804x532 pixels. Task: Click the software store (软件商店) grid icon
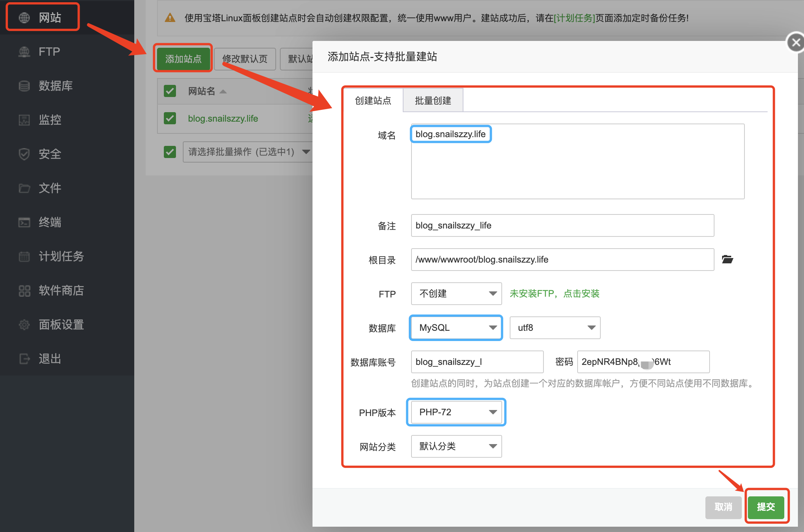point(24,291)
